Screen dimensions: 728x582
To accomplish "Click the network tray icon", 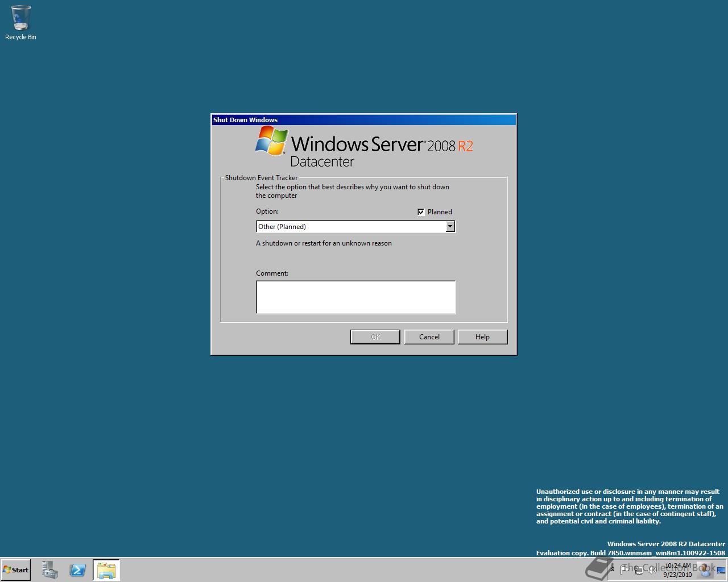I will pos(639,569).
